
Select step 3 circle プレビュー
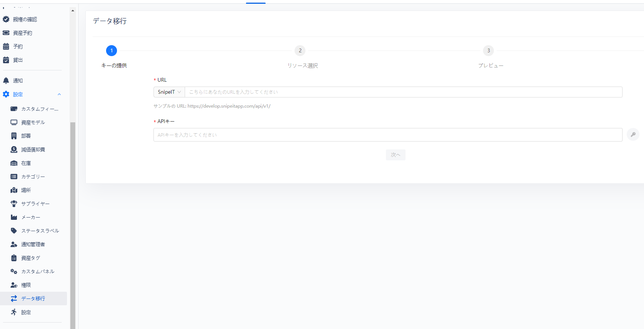[x=489, y=50]
